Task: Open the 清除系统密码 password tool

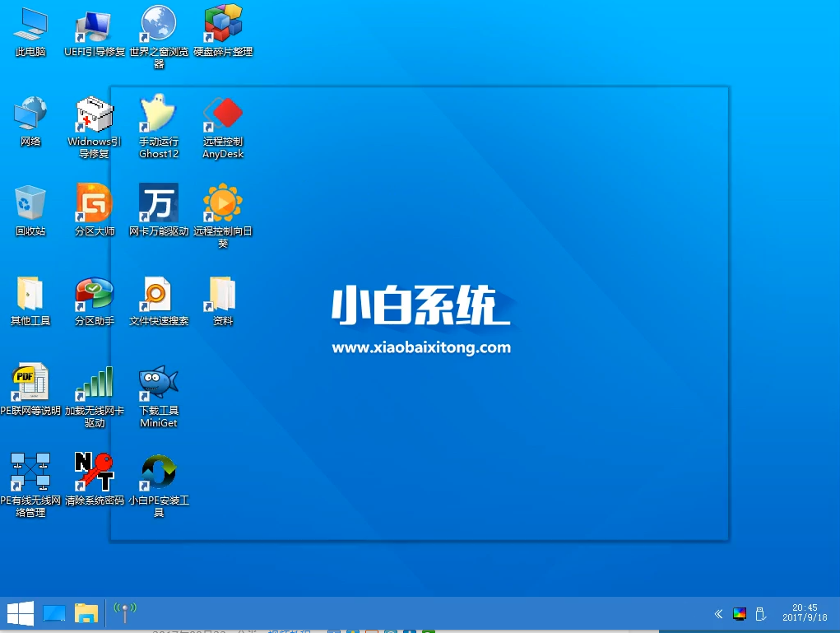Action: 94,472
